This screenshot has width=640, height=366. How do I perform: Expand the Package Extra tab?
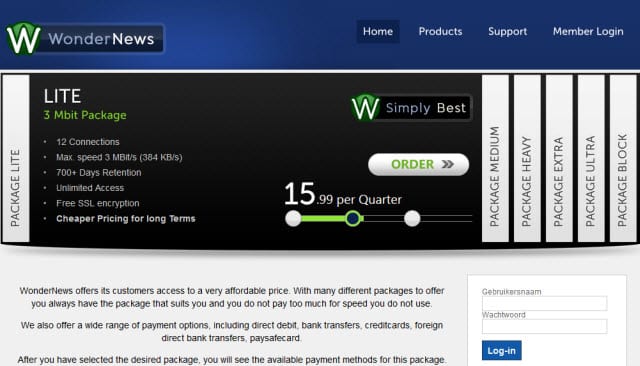tap(559, 158)
